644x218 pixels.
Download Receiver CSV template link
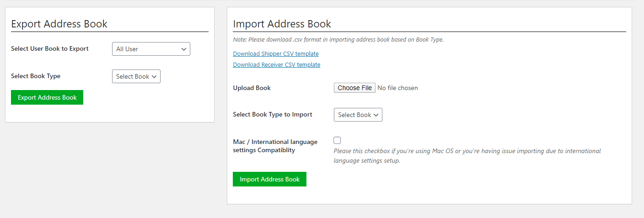(x=277, y=64)
